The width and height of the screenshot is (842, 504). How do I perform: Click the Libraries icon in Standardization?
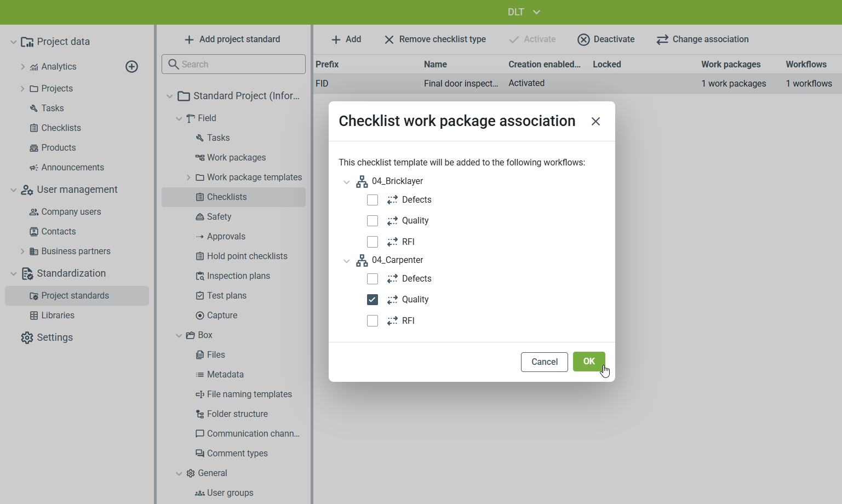34,316
